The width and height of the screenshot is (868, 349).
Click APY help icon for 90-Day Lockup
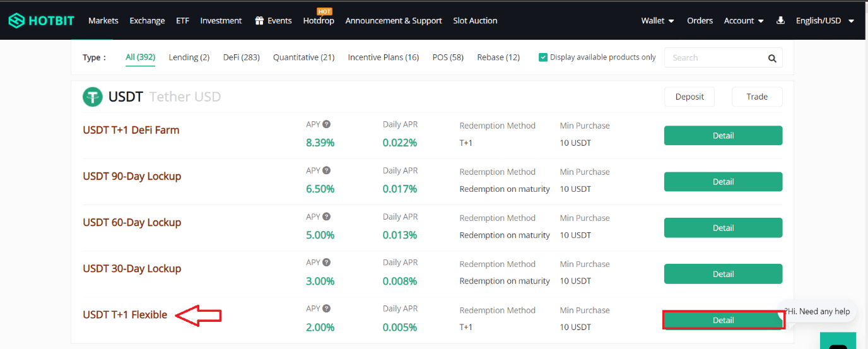coord(327,170)
